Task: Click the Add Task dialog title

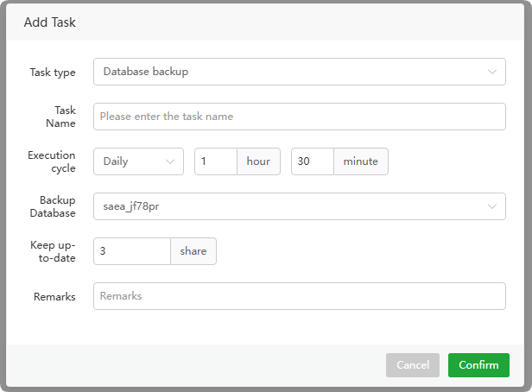Action: click(x=50, y=22)
